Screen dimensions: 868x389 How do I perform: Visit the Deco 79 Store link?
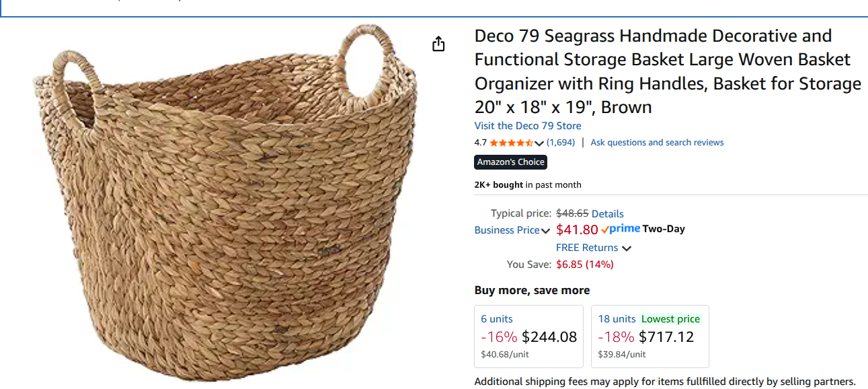(x=527, y=126)
